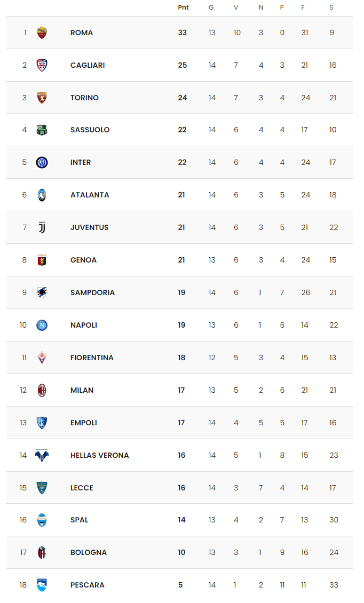The width and height of the screenshot is (364, 603).
Task: Click the Bologna team badge
Action: pos(42,553)
